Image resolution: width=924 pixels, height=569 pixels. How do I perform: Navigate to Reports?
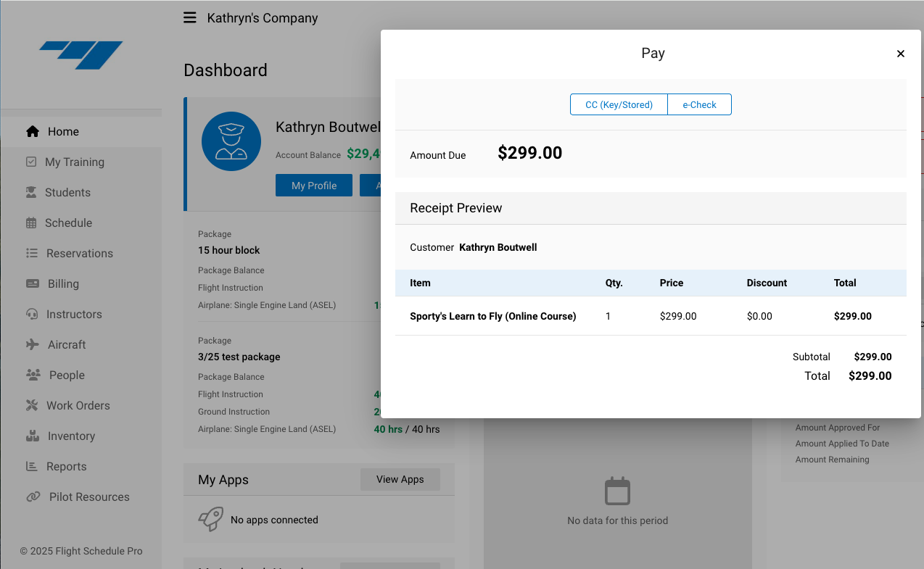click(x=81, y=466)
